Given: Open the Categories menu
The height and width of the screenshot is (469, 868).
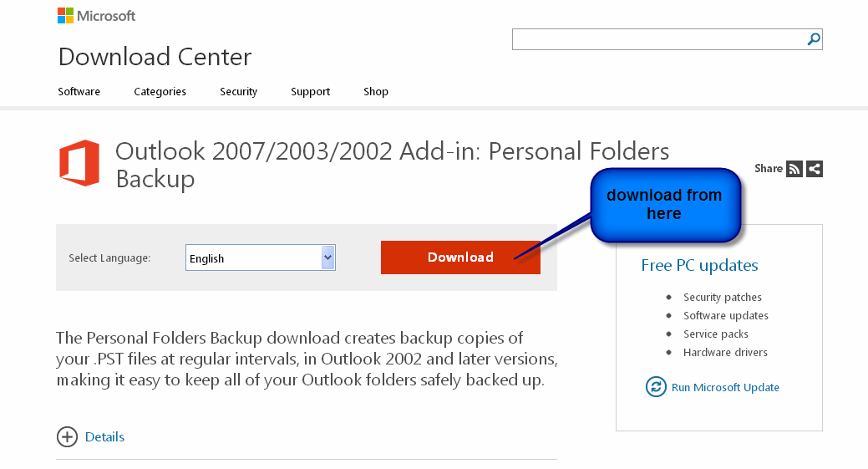Looking at the screenshot, I should 160,91.
